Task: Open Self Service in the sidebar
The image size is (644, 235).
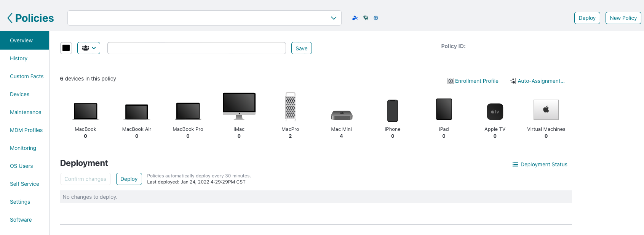Action: pyautogui.click(x=24, y=184)
